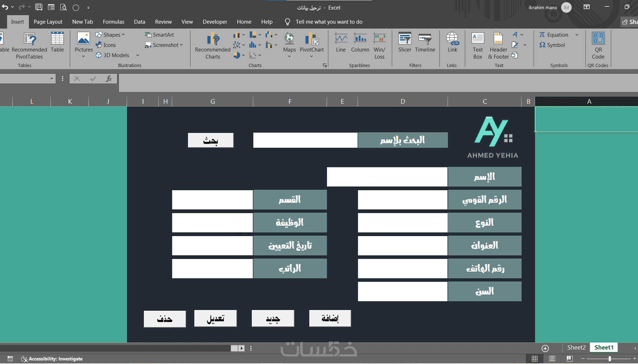Open the Name Box dropdown
638x364 pixels.
[51, 78]
